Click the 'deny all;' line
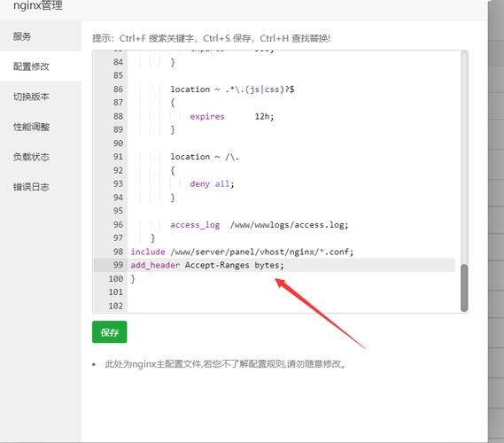This screenshot has height=443, width=504. (212, 184)
